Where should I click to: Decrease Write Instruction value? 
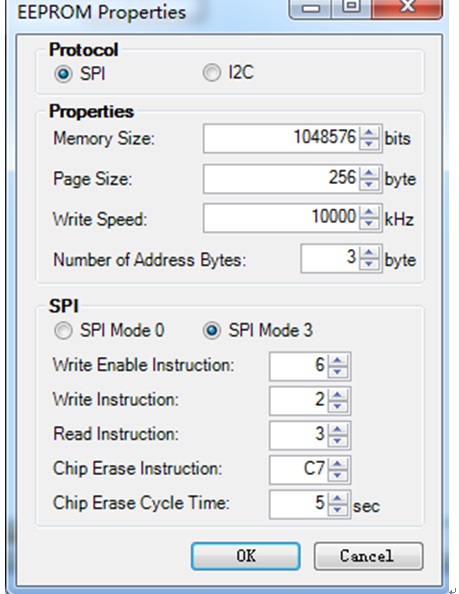[x=338, y=407]
